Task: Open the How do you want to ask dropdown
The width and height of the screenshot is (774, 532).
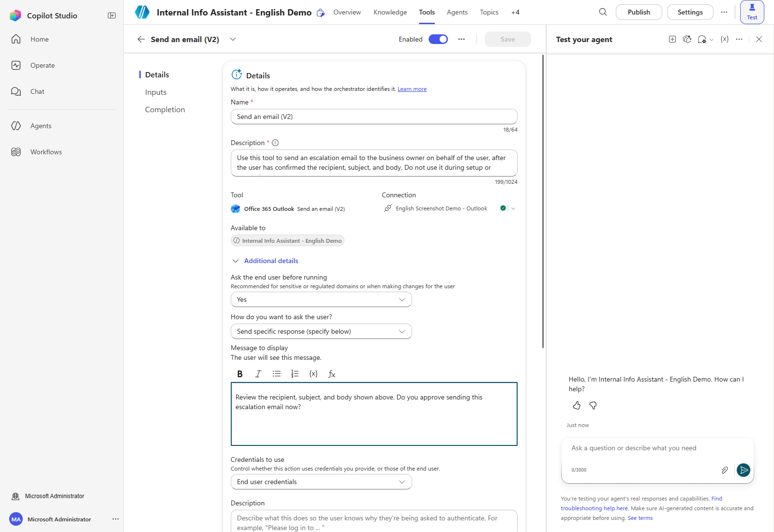Action: coord(321,331)
